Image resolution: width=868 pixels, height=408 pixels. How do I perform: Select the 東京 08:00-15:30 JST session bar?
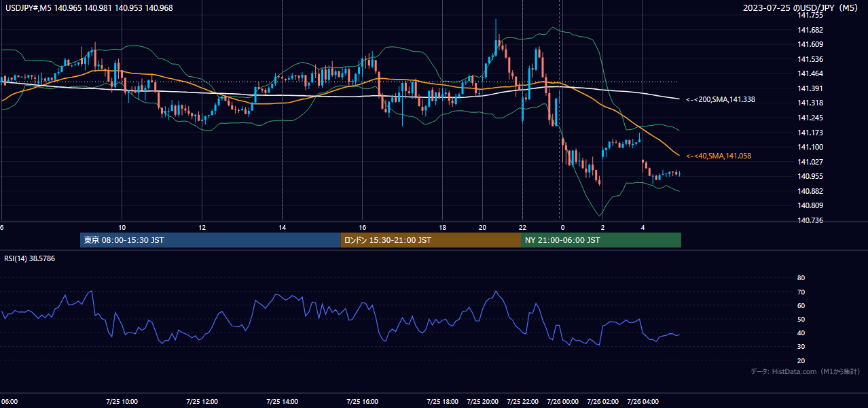pyautogui.click(x=210, y=240)
